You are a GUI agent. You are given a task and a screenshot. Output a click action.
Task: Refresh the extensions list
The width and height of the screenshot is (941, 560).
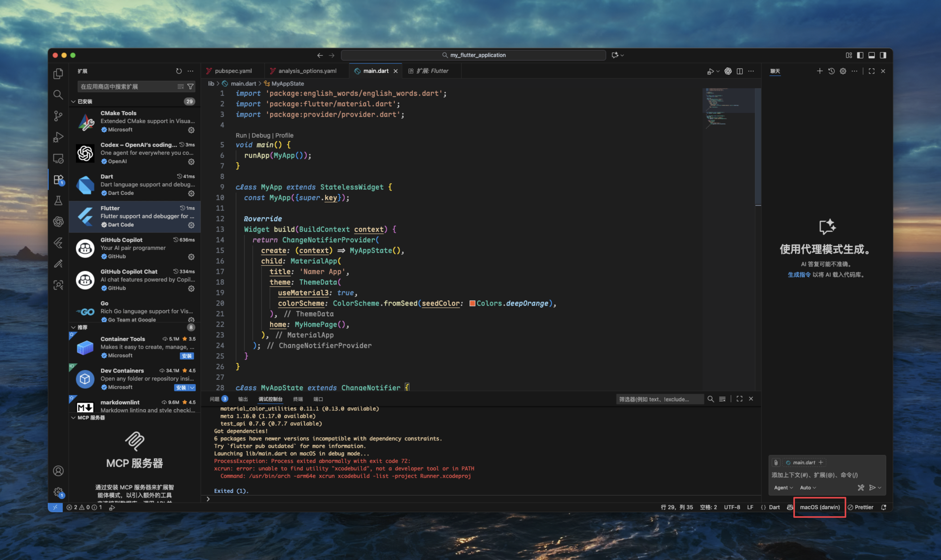(x=179, y=71)
